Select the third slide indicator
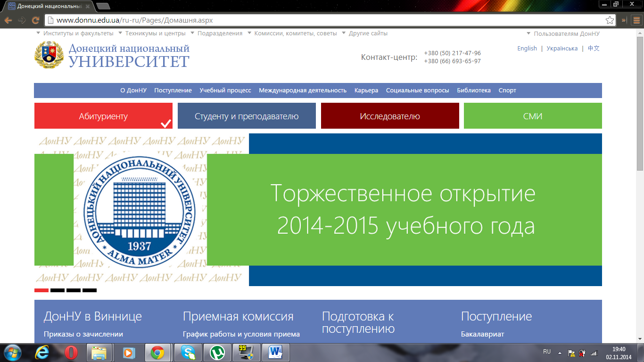Viewport: 644px width, 362px height. [x=74, y=290]
